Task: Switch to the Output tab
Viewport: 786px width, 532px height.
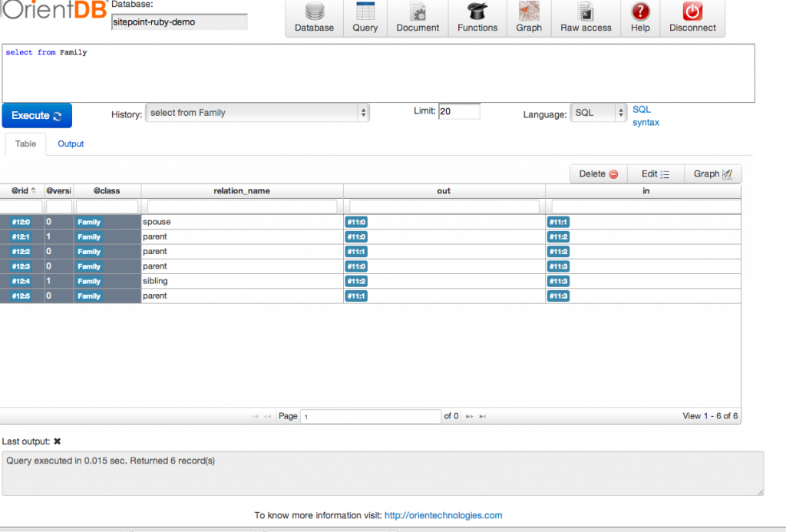Action: [71, 144]
